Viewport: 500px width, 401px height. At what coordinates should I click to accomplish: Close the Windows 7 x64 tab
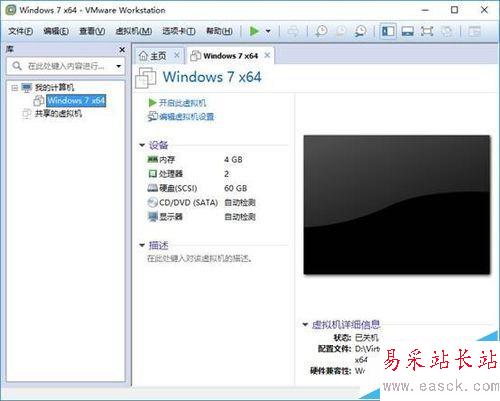coord(267,55)
